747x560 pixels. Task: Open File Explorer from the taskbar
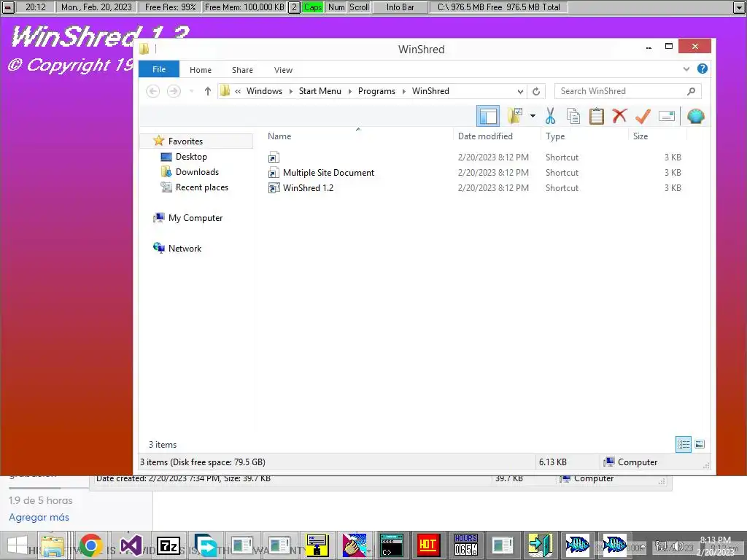(x=53, y=545)
